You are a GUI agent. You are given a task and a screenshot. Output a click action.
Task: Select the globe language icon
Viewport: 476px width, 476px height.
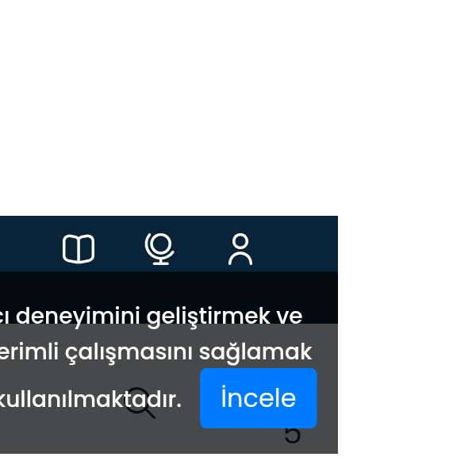click(x=159, y=249)
